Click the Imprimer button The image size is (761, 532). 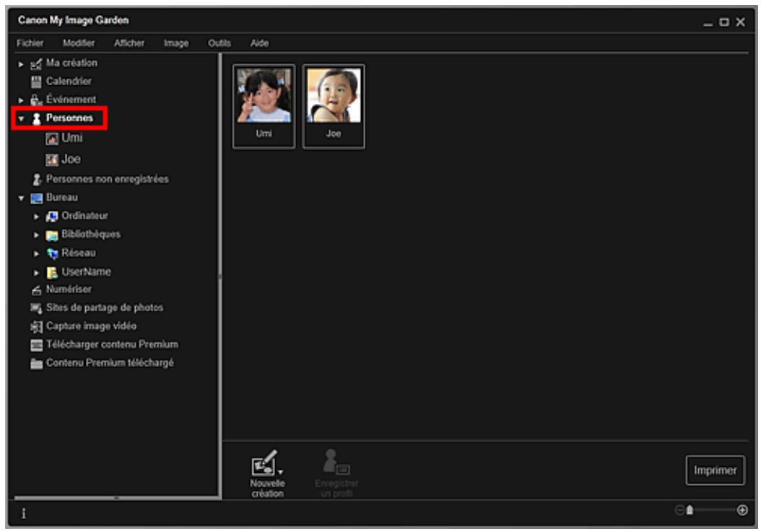coord(715,471)
